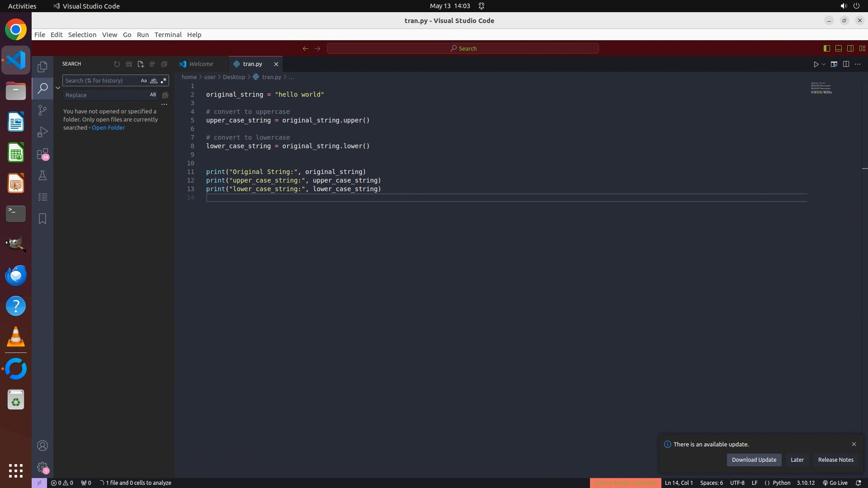Open the Extensions view with badge
868x488 pixels.
[42, 154]
